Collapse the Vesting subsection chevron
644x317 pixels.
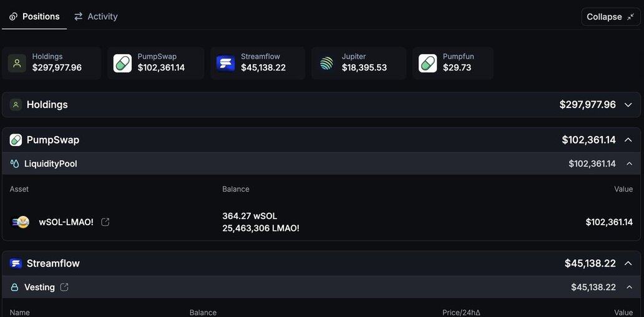click(628, 287)
